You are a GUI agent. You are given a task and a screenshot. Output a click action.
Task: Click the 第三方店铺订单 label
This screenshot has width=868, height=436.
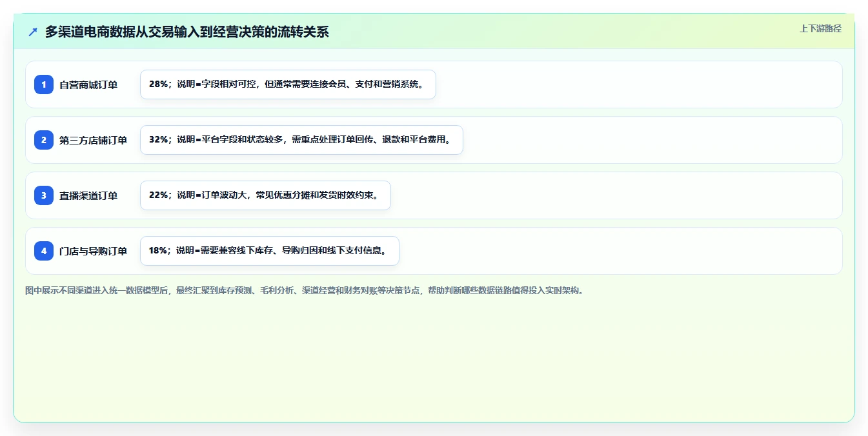(x=94, y=140)
